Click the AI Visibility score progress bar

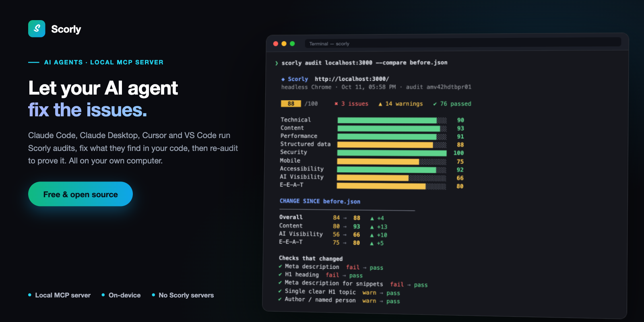click(x=391, y=178)
